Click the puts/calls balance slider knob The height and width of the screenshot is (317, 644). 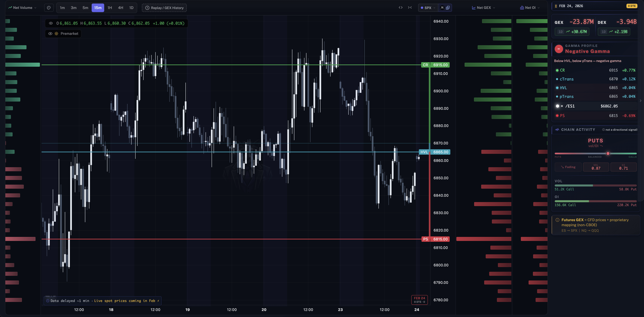tap(608, 153)
